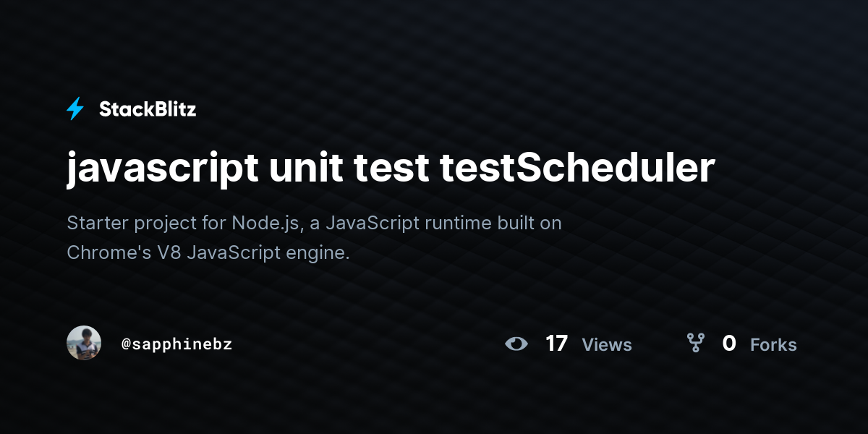Click the word testScheduler in the title

577,168
